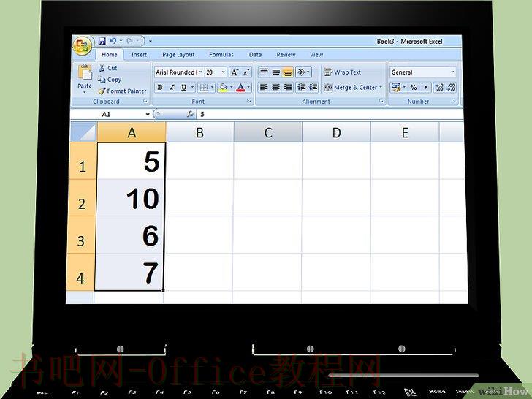532x399 pixels.
Task: Click in the formula bar showing 5
Action: [x=329, y=114]
